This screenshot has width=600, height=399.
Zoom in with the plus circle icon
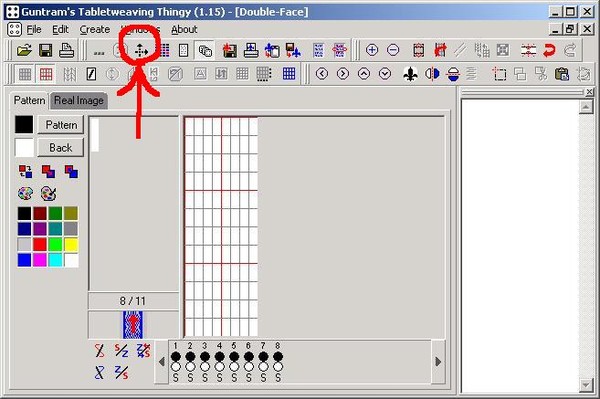(x=372, y=50)
